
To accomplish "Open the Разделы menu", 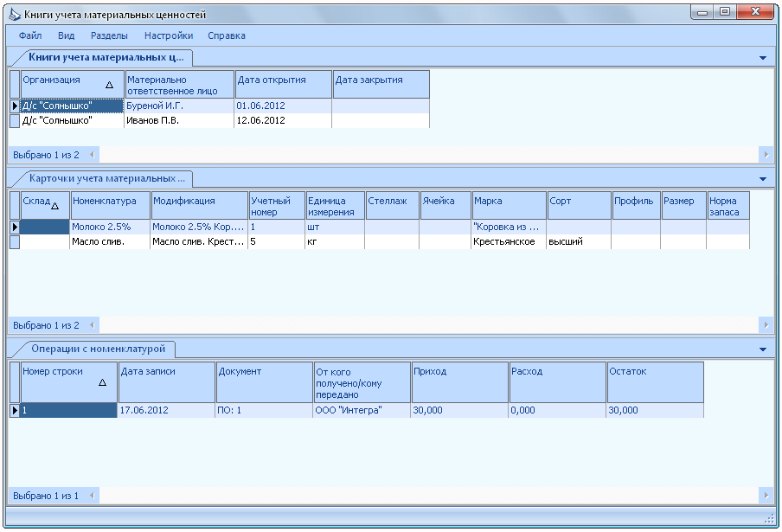I will click(109, 35).
